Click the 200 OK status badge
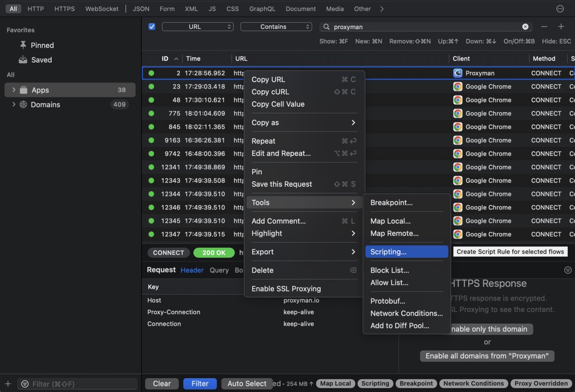 click(x=214, y=253)
